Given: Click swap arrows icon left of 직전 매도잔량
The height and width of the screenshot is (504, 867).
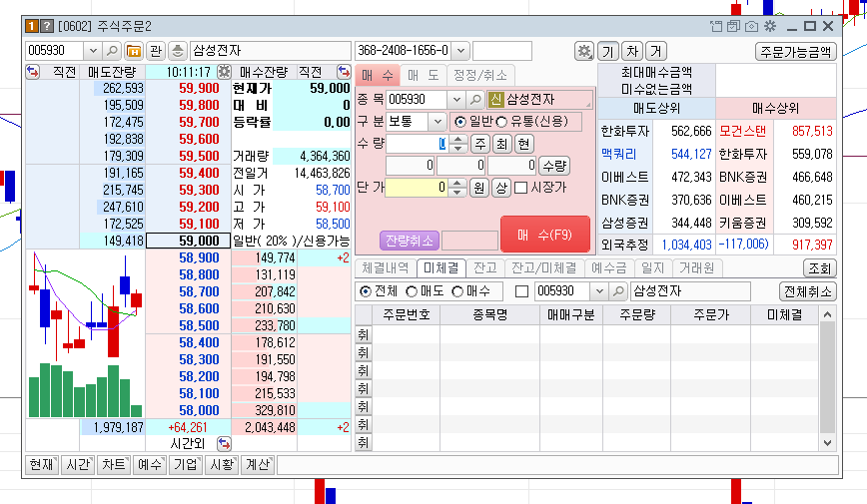Looking at the screenshot, I should [x=33, y=72].
